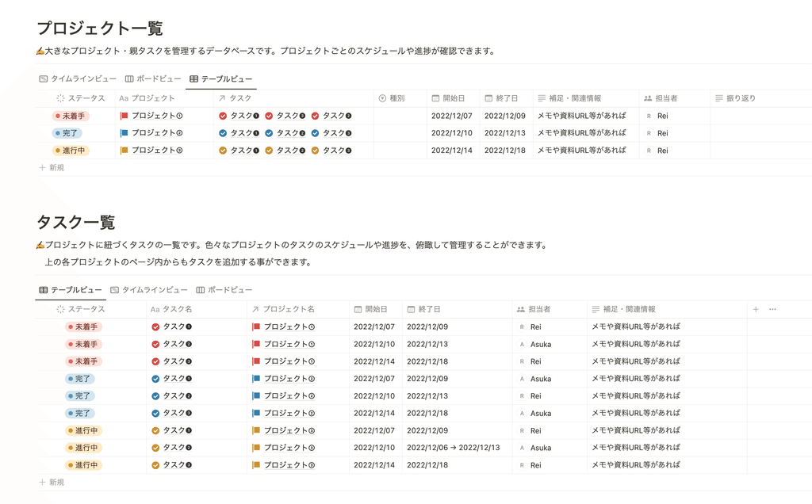The height and width of the screenshot is (504, 812).
Task: Click red check icon of first タスク❶ in プロジェクト① row
Action: pos(223,116)
